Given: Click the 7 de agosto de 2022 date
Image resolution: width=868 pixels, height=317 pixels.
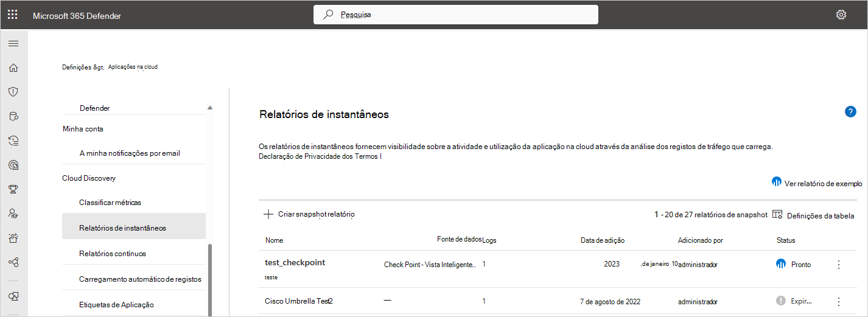Looking at the screenshot, I should click(x=610, y=301).
